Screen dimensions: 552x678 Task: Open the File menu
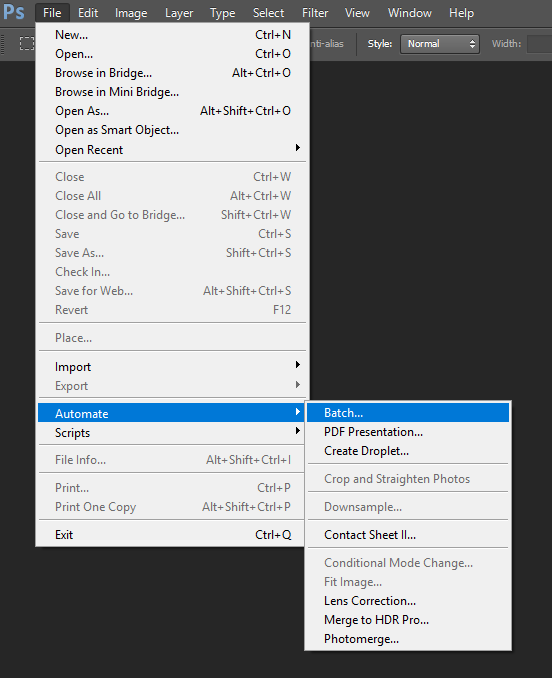point(52,13)
